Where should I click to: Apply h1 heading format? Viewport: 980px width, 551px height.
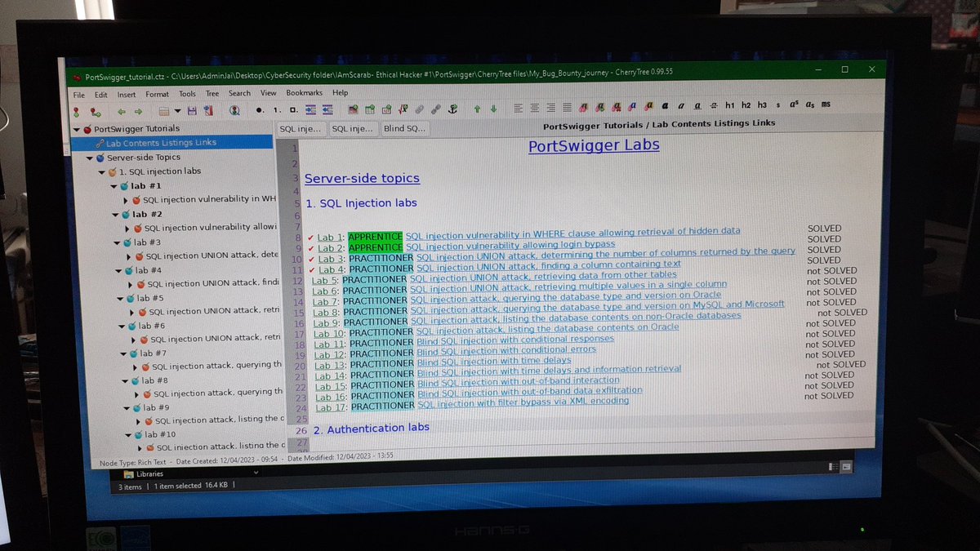coord(729,104)
